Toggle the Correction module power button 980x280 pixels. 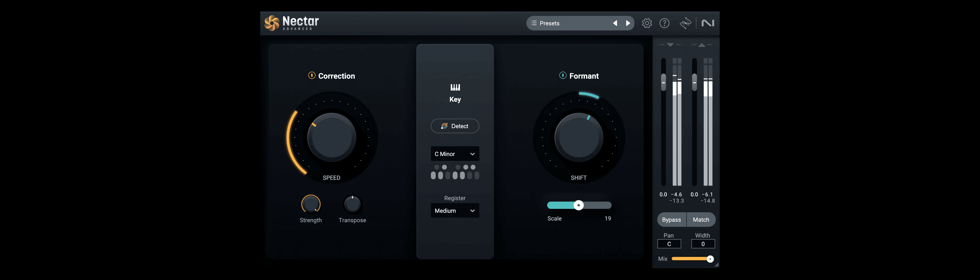312,75
